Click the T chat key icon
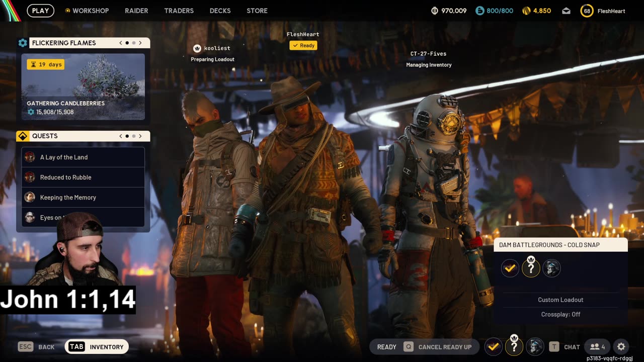The image size is (644, 362). [554, 346]
